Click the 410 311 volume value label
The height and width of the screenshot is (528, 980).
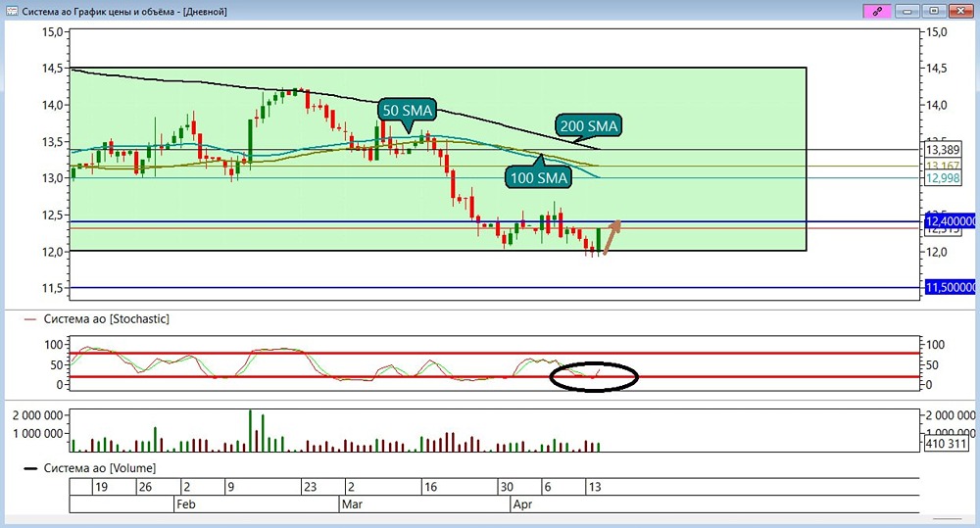click(x=947, y=444)
